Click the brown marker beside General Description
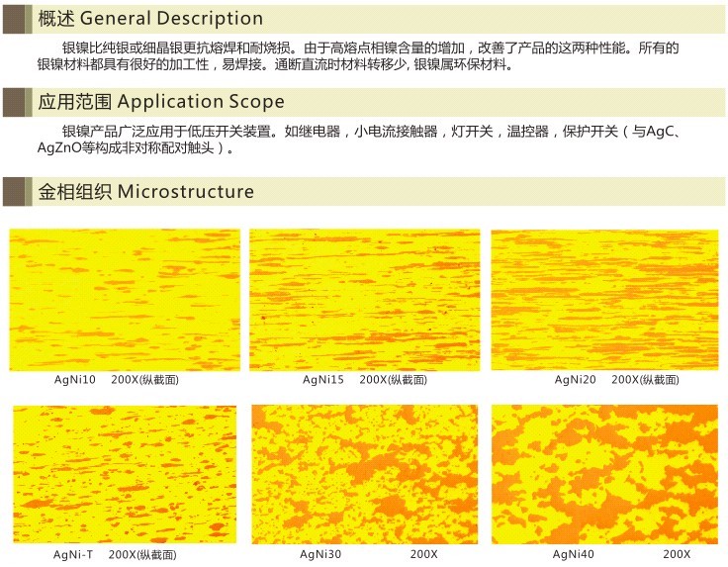The height and width of the screenshot is (567, 728). 14,19
